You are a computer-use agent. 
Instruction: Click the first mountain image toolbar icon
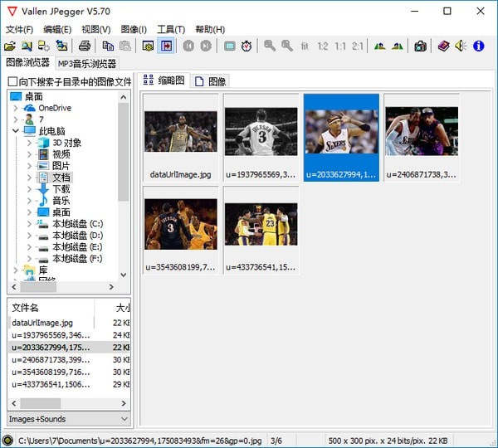click(x=380, y=46)
